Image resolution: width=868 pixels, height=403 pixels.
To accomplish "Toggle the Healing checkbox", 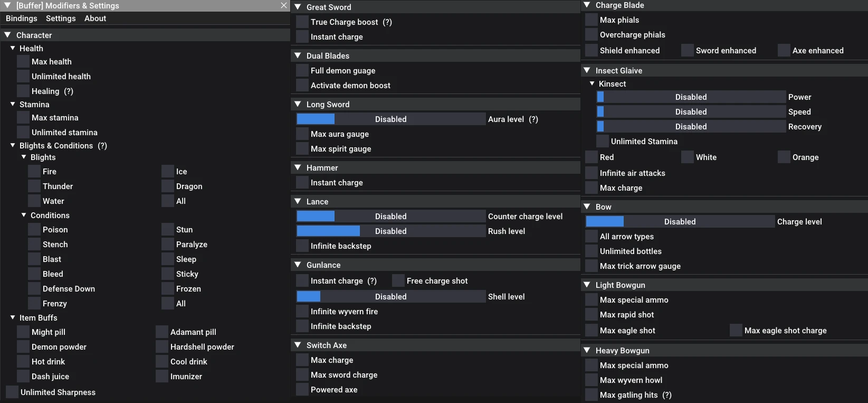I will coord(23,91).
